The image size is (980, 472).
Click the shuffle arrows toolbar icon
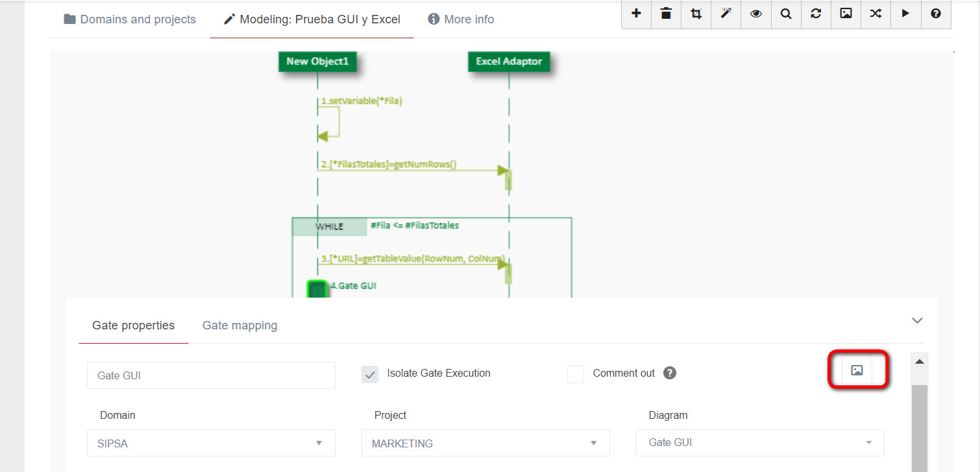point(876,14)
